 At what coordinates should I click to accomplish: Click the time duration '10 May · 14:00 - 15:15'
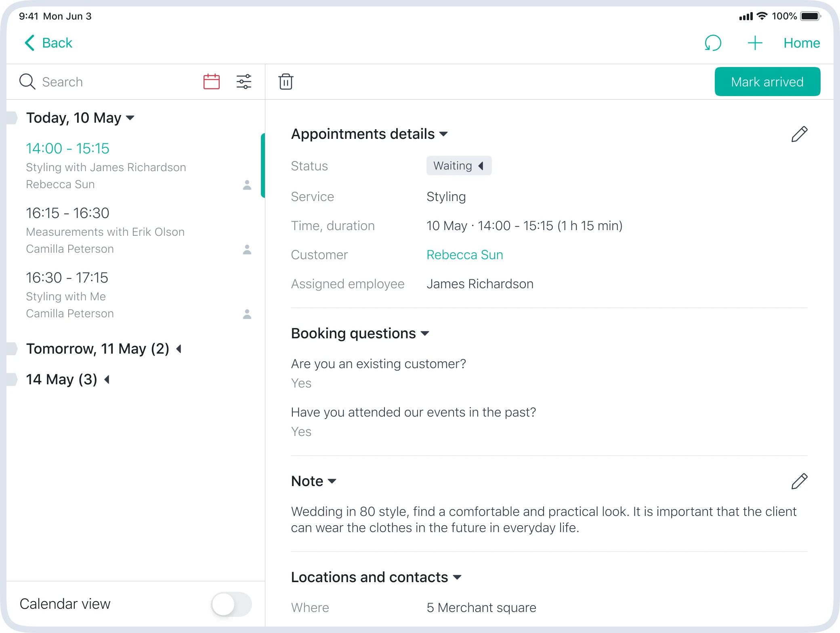(524, 226)
